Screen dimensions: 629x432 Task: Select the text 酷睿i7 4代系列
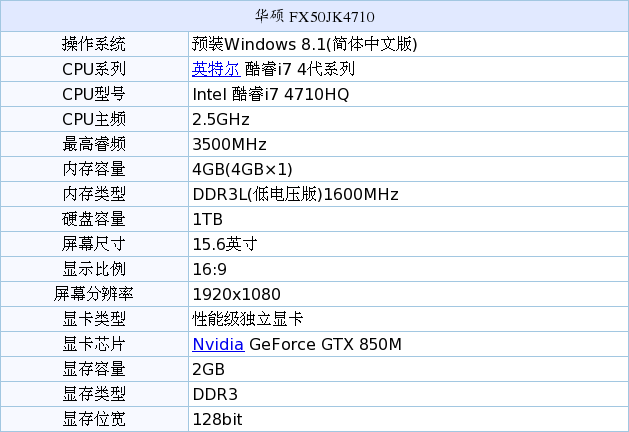300,69
